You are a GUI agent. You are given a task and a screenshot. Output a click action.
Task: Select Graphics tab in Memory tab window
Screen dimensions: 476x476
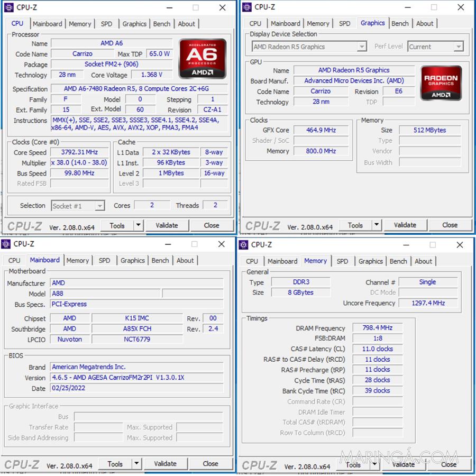[x=371, y=261]
